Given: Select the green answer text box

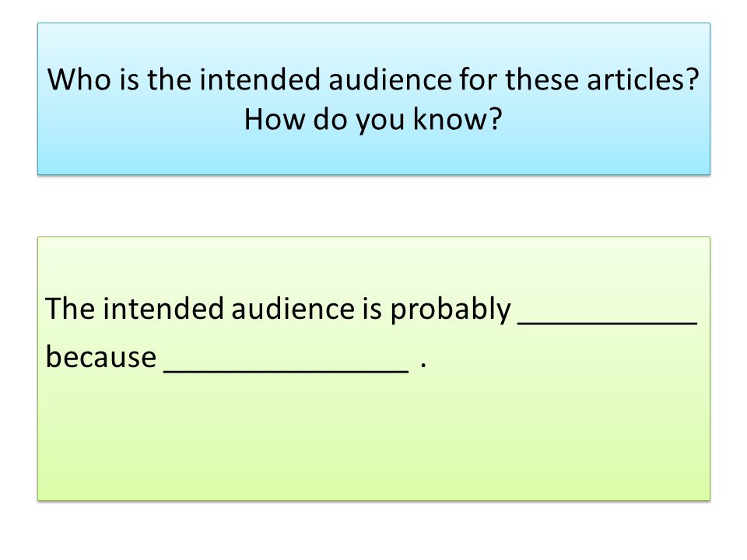Looking at the screenshot, I should [373, 368].
